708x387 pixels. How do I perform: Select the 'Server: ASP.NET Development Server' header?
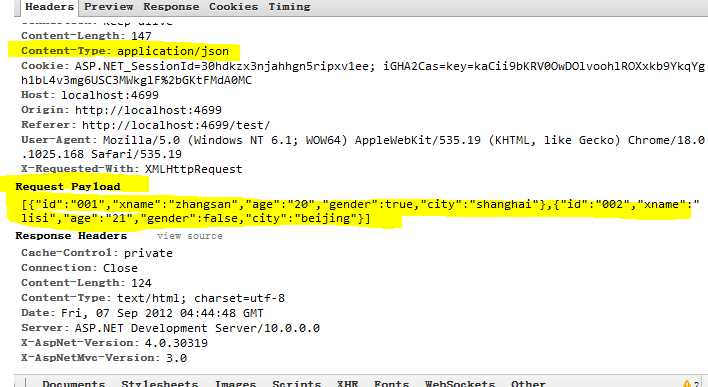coord(170,328)
